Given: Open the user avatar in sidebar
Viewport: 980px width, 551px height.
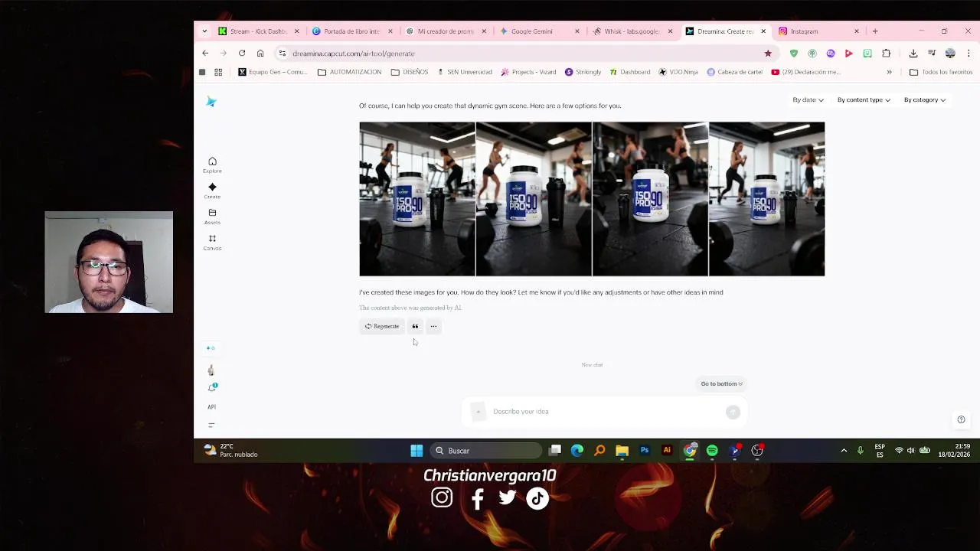Looking at the screenshot, I should point(211,370).
